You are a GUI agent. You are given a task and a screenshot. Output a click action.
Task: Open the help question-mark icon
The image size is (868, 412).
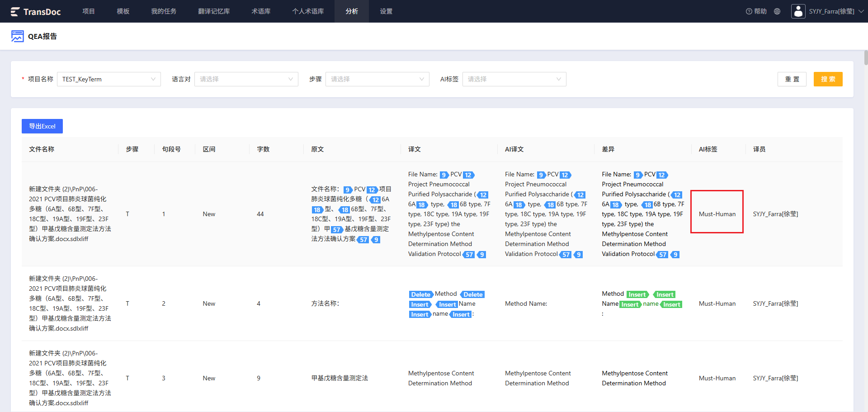coord(749,11)
